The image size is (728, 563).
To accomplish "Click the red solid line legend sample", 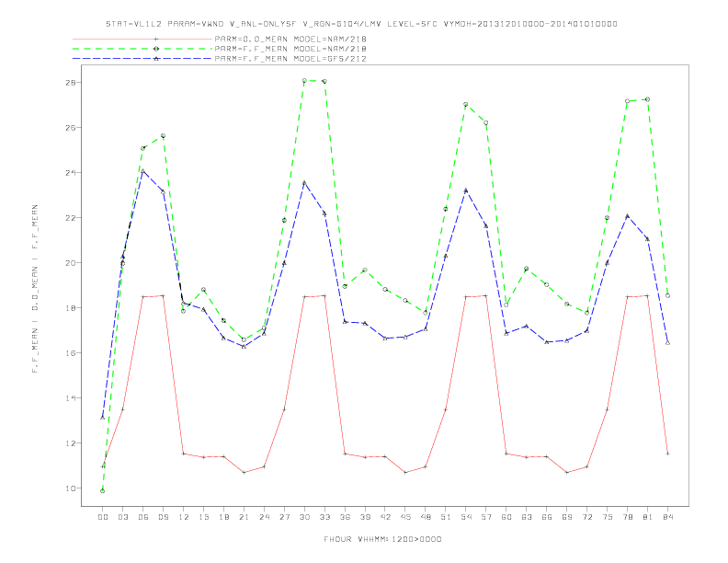I will point(142,39).
